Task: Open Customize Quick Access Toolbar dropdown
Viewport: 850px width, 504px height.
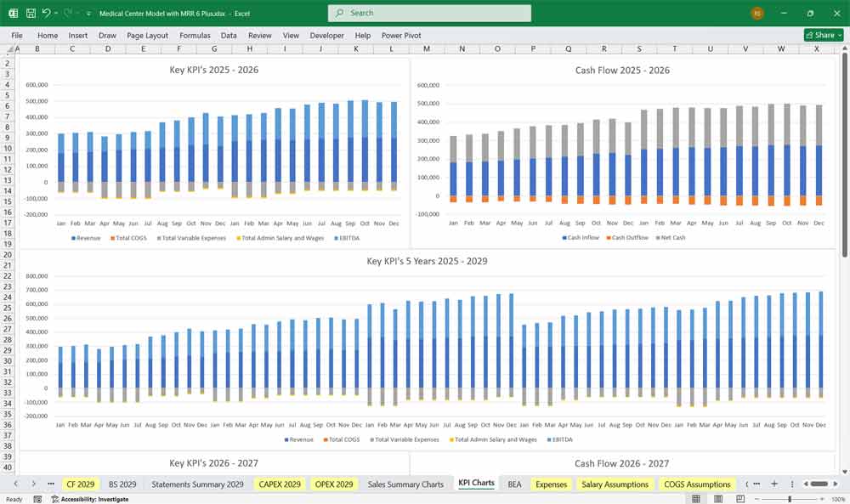Action: click(87, 13)
